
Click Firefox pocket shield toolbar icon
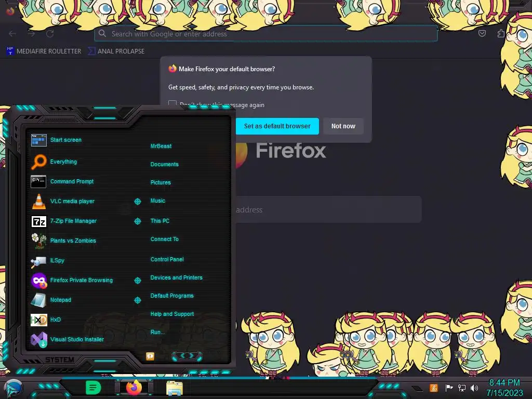pyautogui.click(x=482, y=33)
